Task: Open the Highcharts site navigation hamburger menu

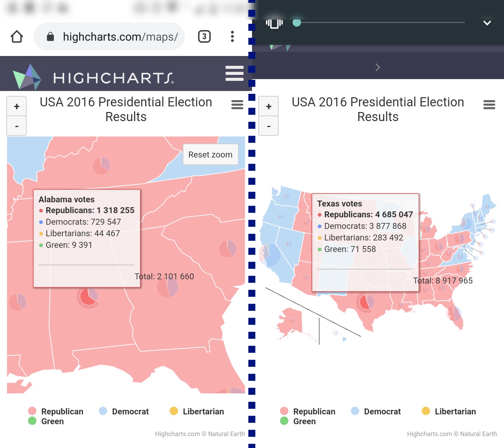Action: tap(234, 73)
